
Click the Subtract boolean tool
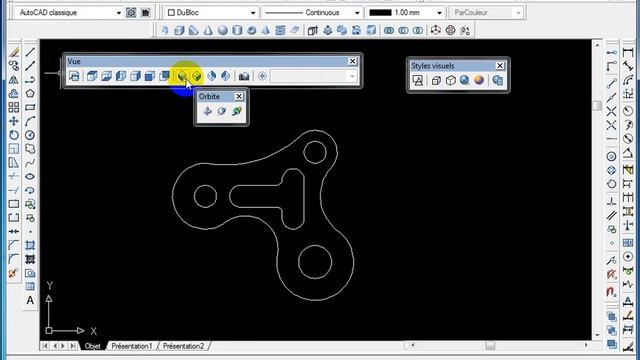(x=403, y=30)
